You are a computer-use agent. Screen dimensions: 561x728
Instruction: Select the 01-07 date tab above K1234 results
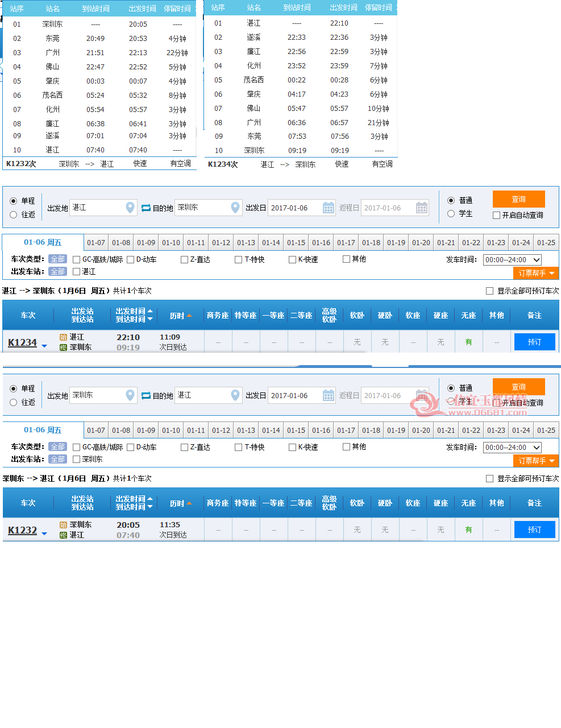[x=96, y=243]
